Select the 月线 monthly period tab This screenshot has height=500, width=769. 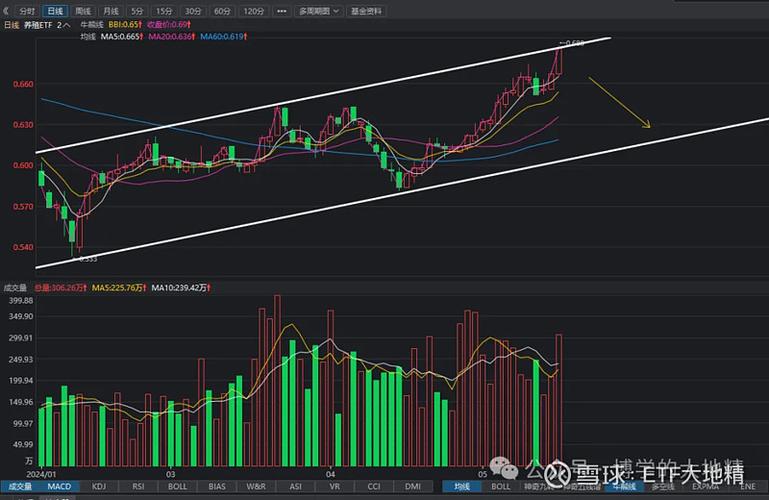pyautogui.click(x=111, y=11)
